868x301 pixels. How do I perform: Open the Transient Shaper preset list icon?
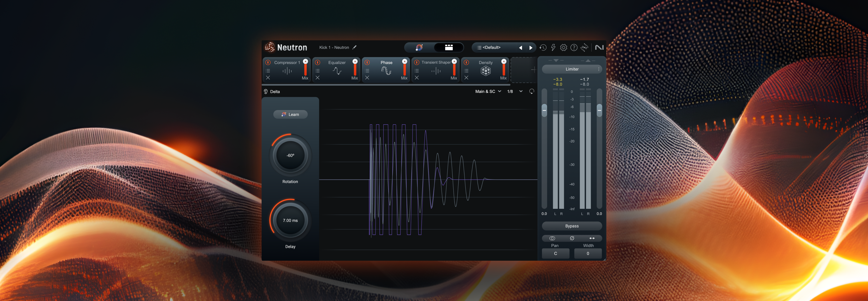point(417,71)
